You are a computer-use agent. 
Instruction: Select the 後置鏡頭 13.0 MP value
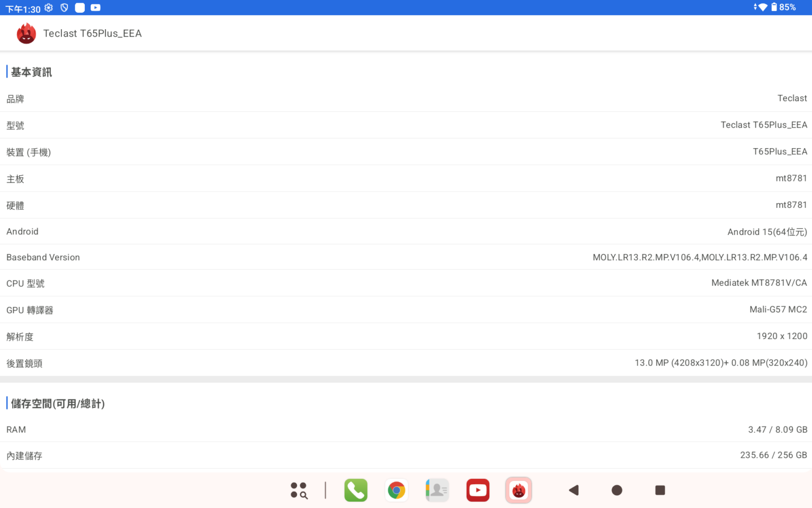[721, 363]
